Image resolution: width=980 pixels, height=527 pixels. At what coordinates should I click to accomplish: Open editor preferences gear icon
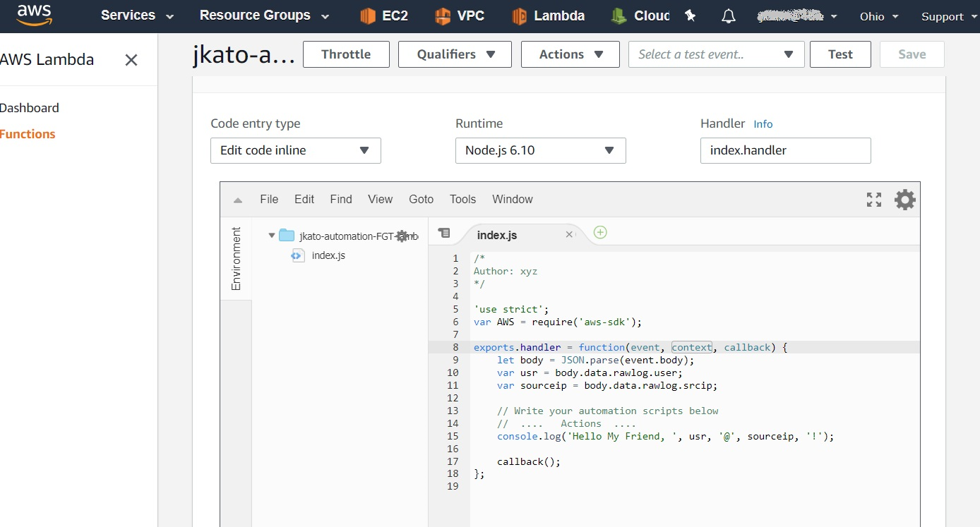pos(904,200)
